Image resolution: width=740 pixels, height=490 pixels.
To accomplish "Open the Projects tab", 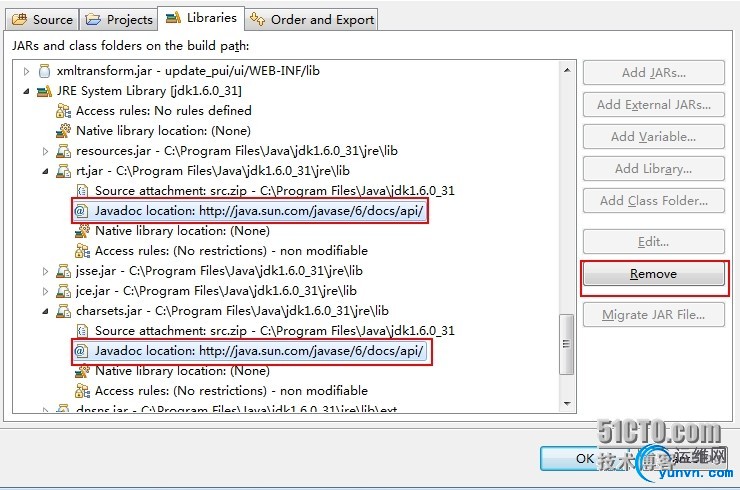I will click(118, 19).
